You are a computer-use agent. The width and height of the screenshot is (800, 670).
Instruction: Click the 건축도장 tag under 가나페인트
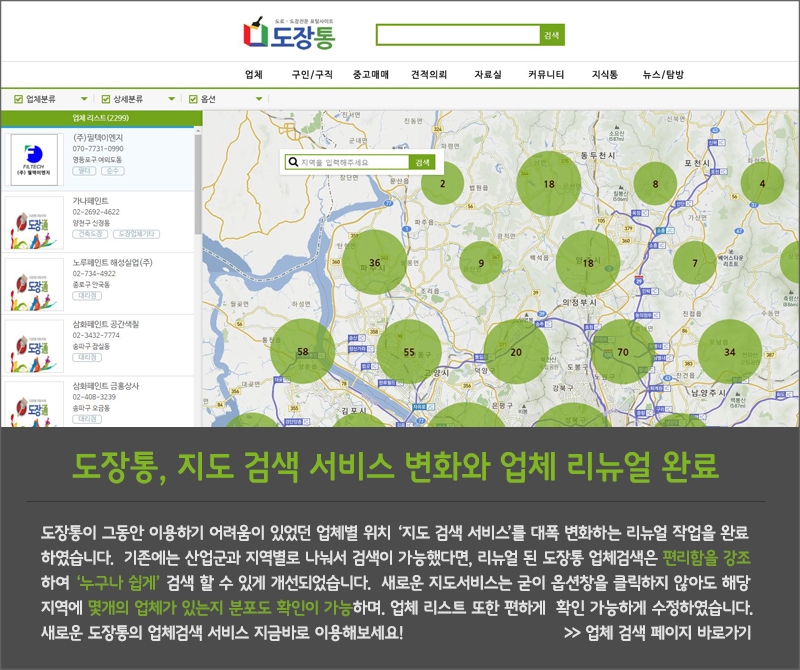(x=90, y=234)
